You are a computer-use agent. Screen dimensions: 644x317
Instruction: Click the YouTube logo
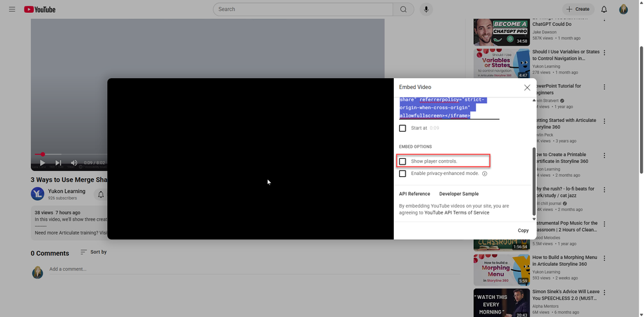(x=40, y=9)
